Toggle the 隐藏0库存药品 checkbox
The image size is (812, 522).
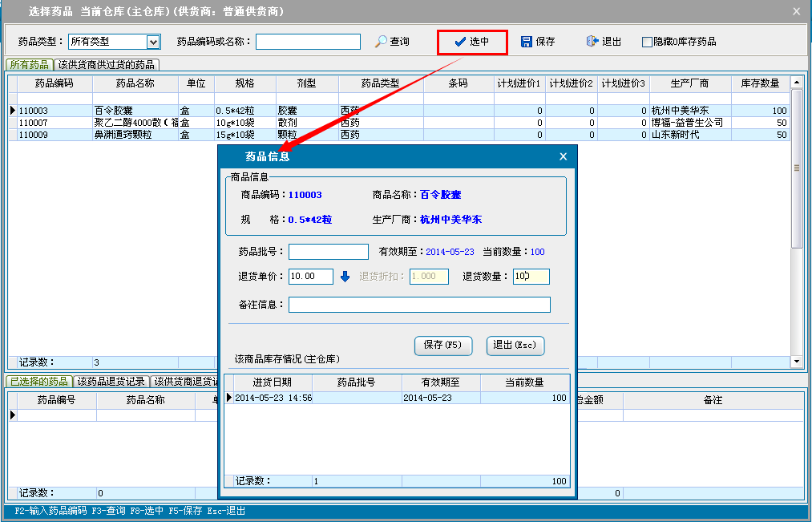(647, 42)
